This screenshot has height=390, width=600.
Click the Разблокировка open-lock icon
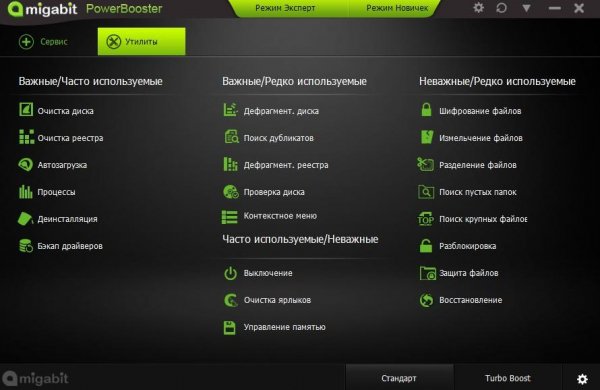[426, 246]
